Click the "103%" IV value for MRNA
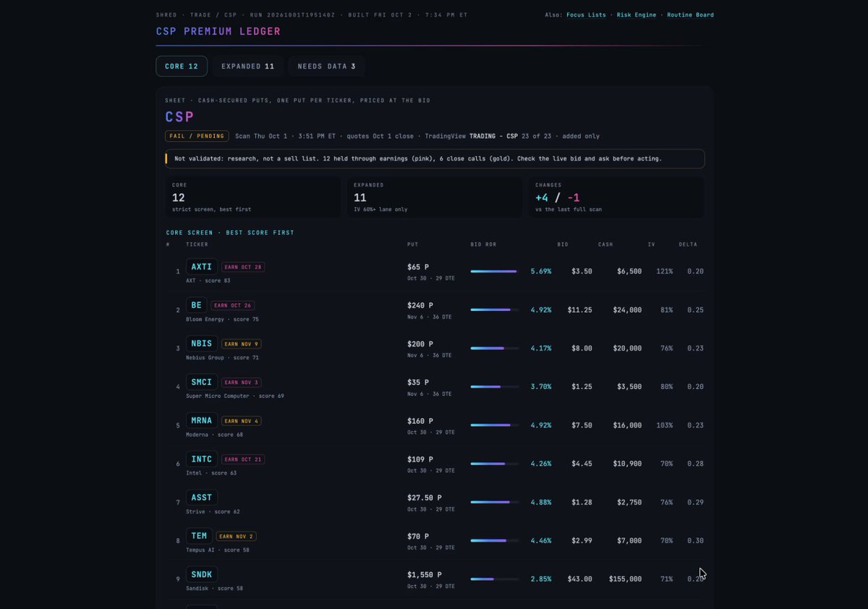The width and height of the screenshot is (868, 609). pyautogui.click(x=664, y=425)
